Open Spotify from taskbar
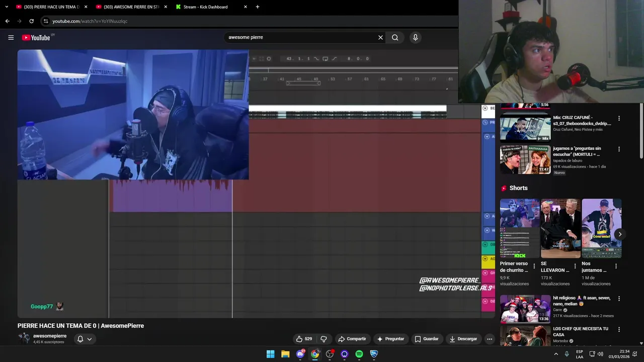 [x=359, y=354]
